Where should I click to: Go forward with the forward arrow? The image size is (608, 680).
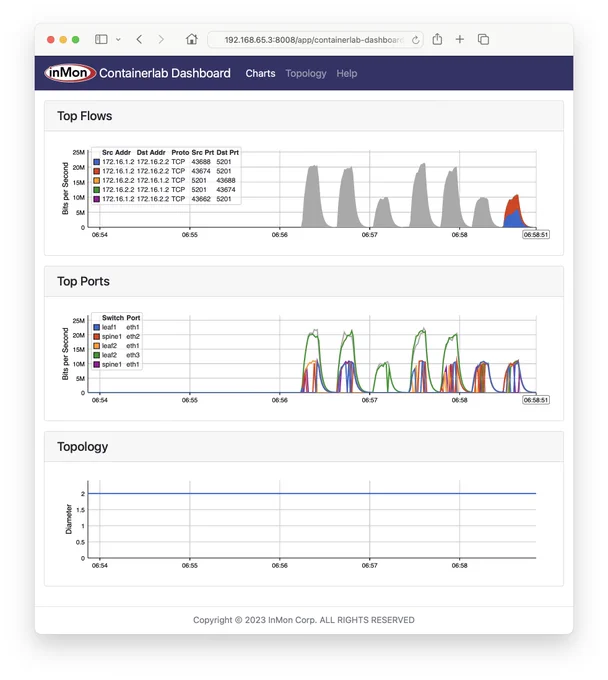click(161, 39)
